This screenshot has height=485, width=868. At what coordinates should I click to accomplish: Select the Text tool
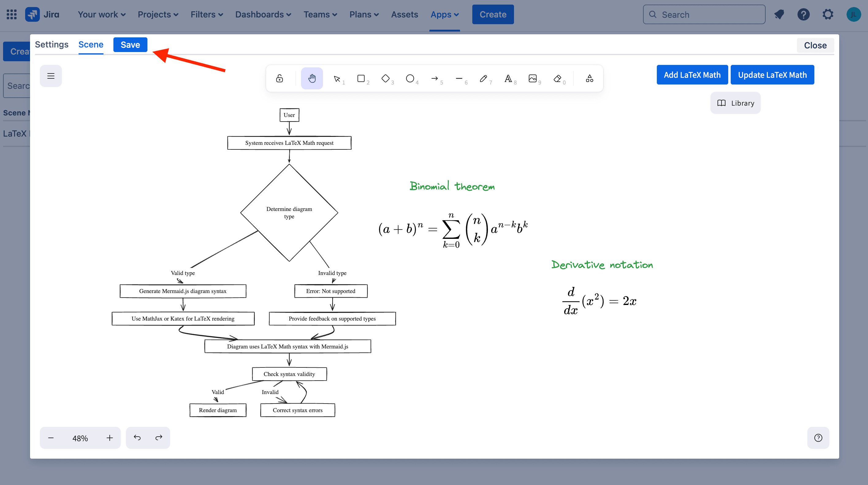(x=508, y=78)
